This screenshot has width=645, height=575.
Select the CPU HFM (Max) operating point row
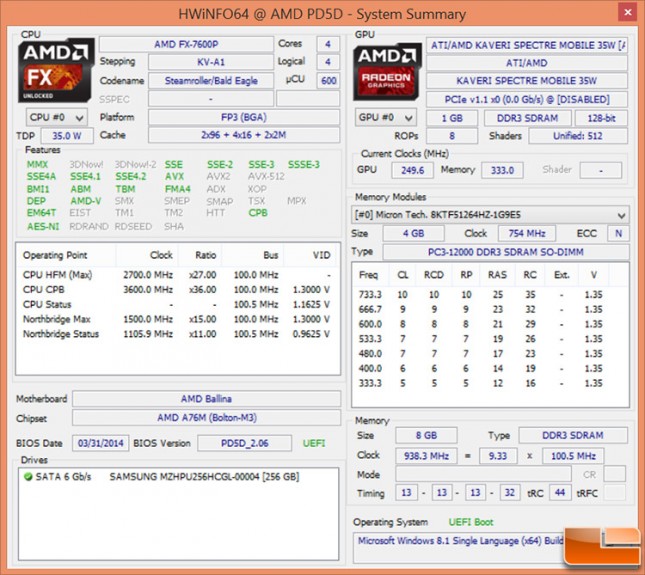(x=177, y=275)
